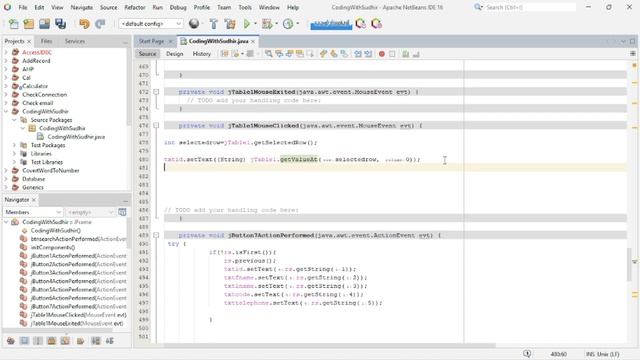
Task: Collapse code fold at jTable1MouseClicked method
Action: [x=156, y=125]
